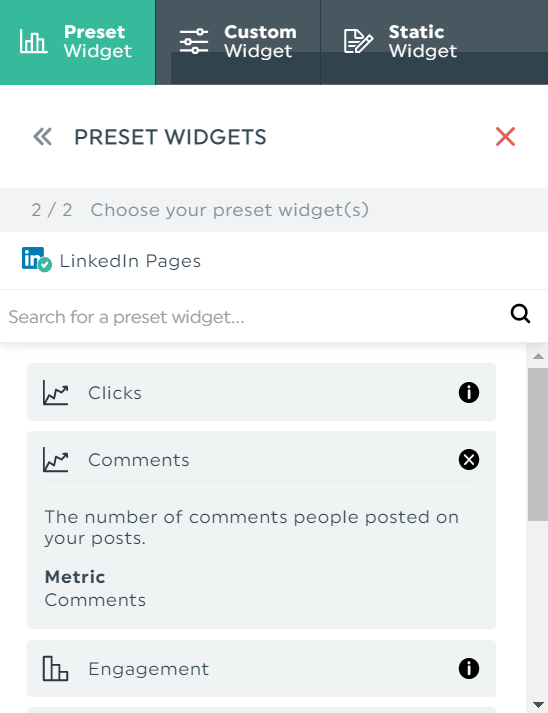This screenshot has height=713, width=548.
Task: Click the scrollbar down arrow
Action: (538, 705)
